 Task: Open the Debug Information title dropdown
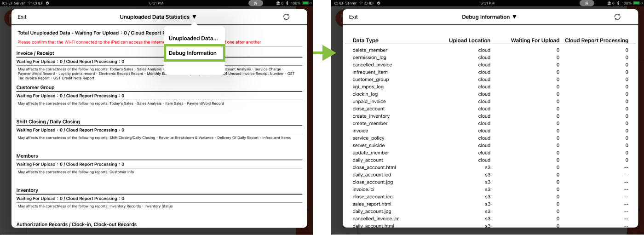point(489,17)
